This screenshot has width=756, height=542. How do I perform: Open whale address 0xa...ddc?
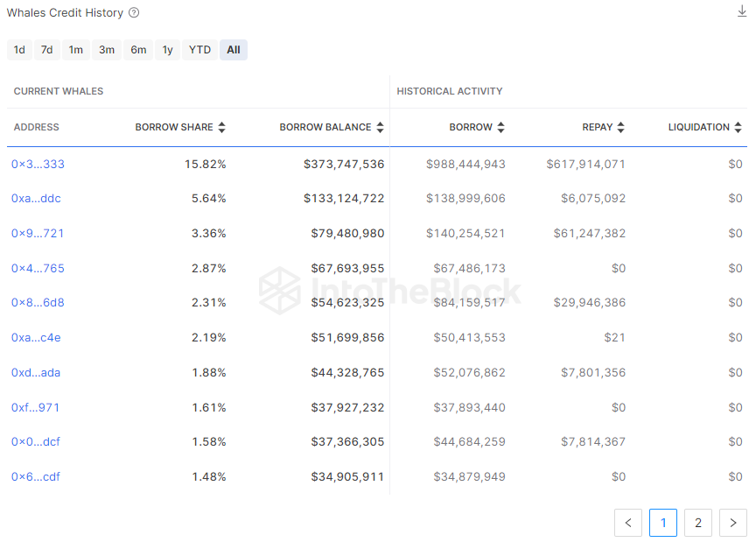(x=36, y=199)
